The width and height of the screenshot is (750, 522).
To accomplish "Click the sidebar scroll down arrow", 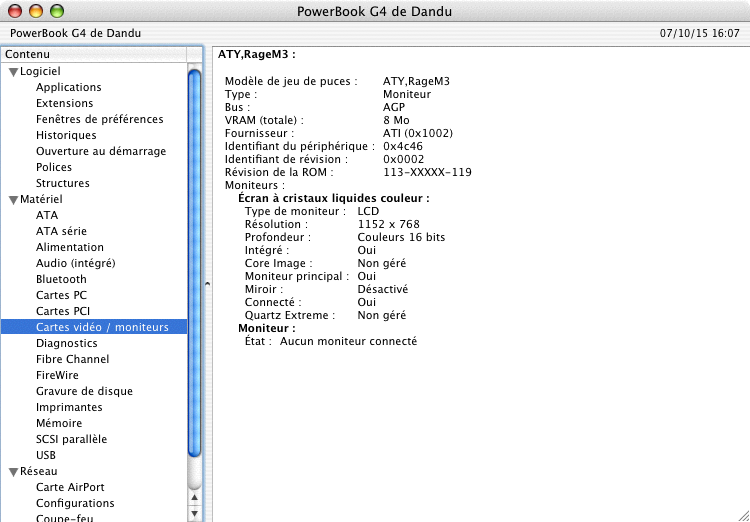I will point(194,514).
